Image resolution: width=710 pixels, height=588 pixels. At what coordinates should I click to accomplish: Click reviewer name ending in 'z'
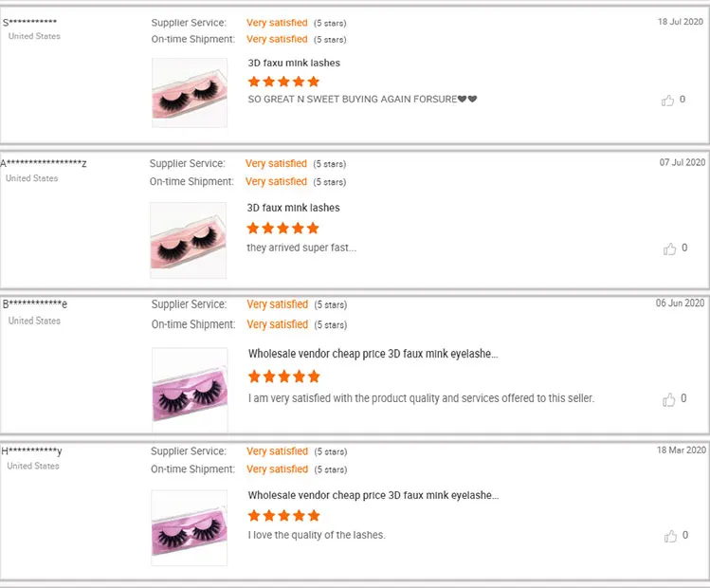tap(44, 163)
